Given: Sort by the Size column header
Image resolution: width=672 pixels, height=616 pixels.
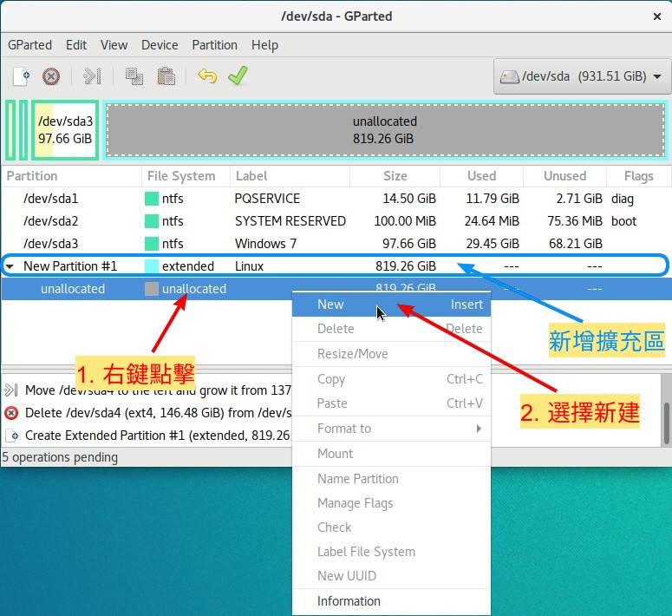Looking at the screenshot, I should (x=395, y=176).
